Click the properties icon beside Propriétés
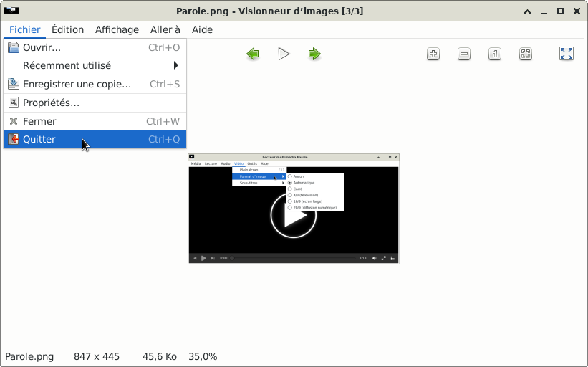588x367 pixels. pyautogui.click(x=14, y=103)
